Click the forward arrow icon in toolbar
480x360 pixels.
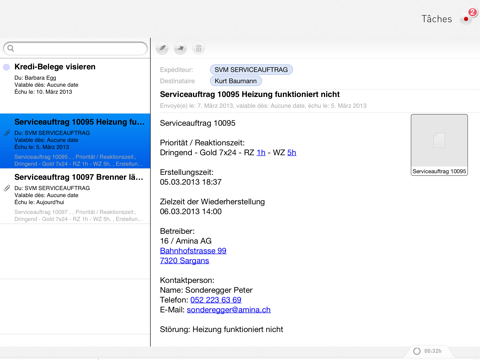(x=180, y=49)
